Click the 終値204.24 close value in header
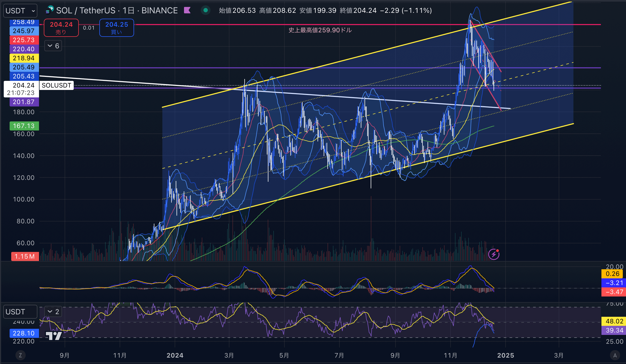The image size is (626, 364). [x=358, y=10]
